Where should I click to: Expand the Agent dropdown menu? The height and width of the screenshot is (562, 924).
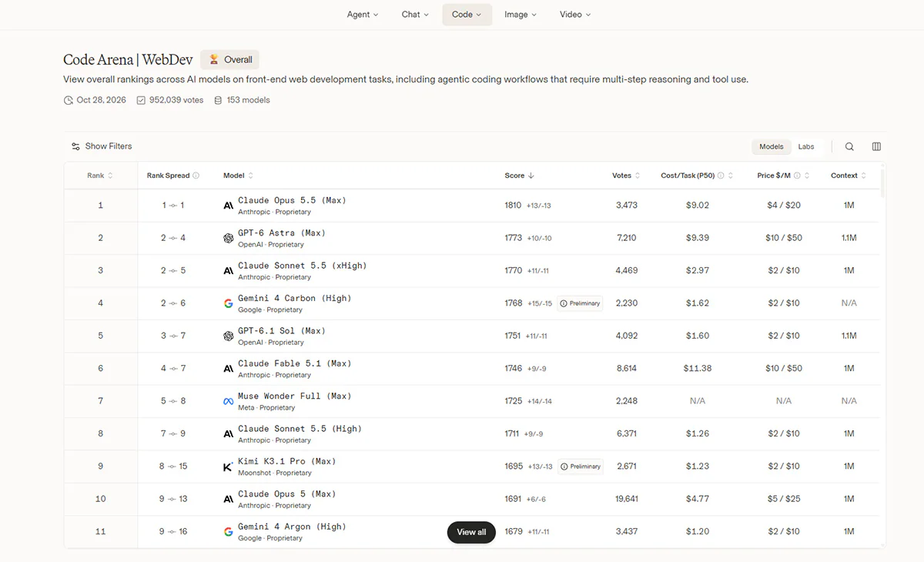tap(363, 15)
